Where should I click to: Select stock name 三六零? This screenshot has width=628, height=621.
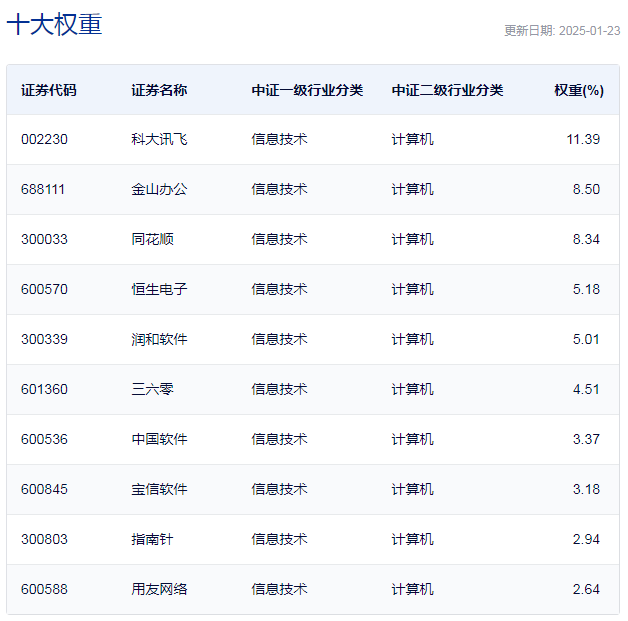tap(152, 390)
